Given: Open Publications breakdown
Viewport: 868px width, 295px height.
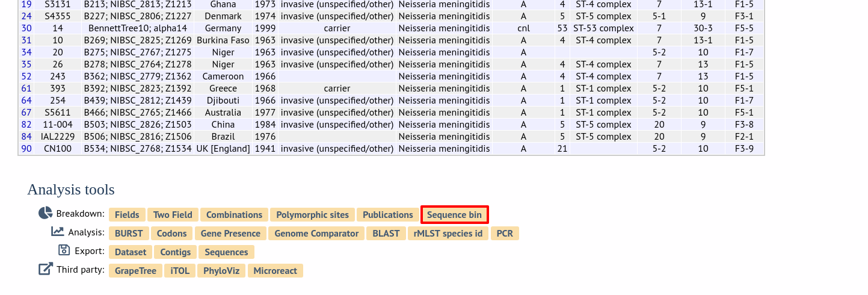Looking at the screenshot, I should point(388,215).
